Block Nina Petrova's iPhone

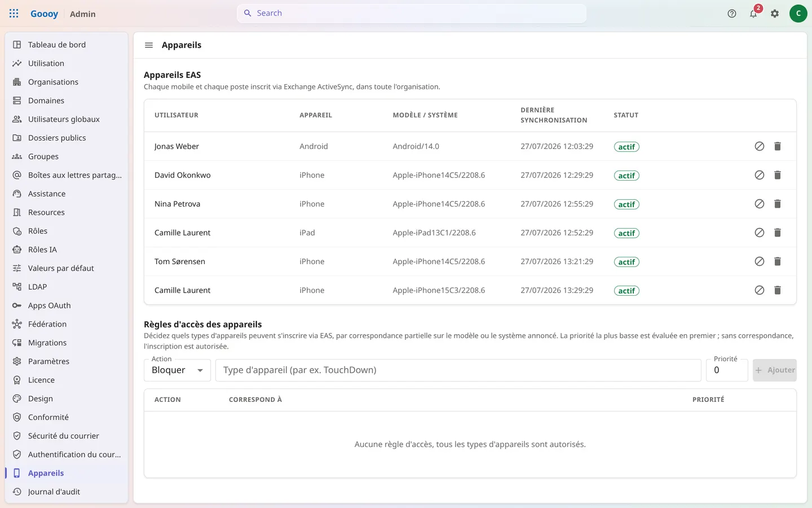(x=760, y=204)
